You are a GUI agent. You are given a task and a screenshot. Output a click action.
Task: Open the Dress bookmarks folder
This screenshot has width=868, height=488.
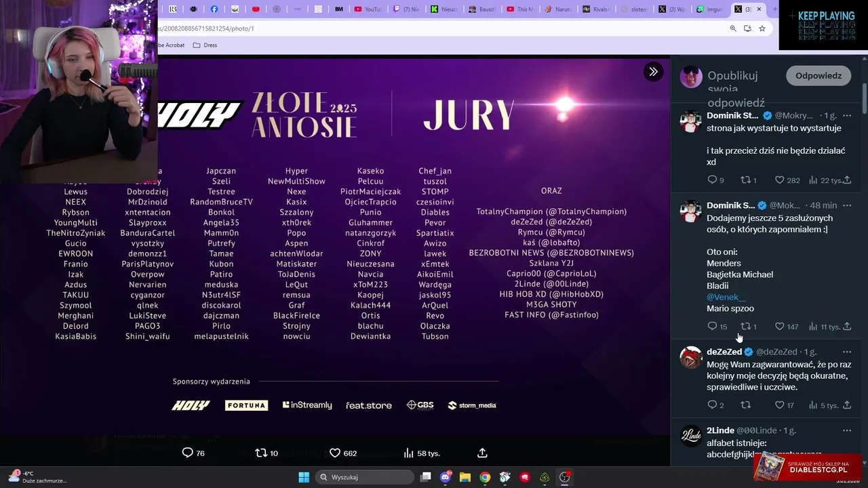pos(205,45)
